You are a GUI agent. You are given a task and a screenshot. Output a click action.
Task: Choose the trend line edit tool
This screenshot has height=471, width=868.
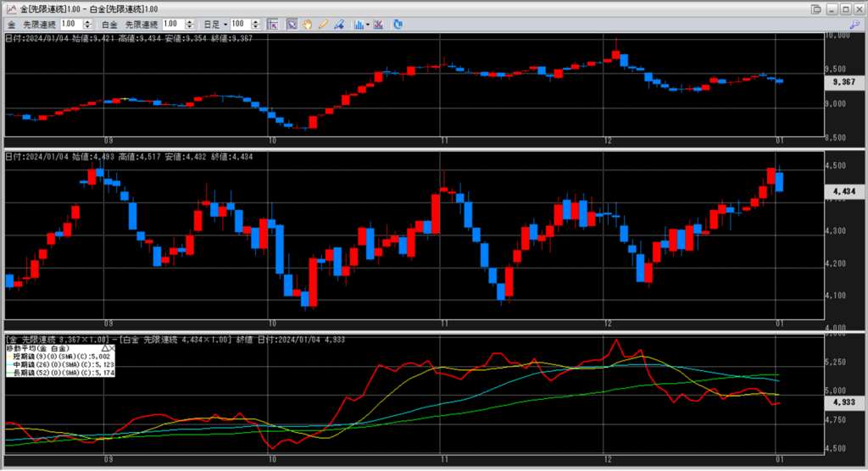(337, 24)
